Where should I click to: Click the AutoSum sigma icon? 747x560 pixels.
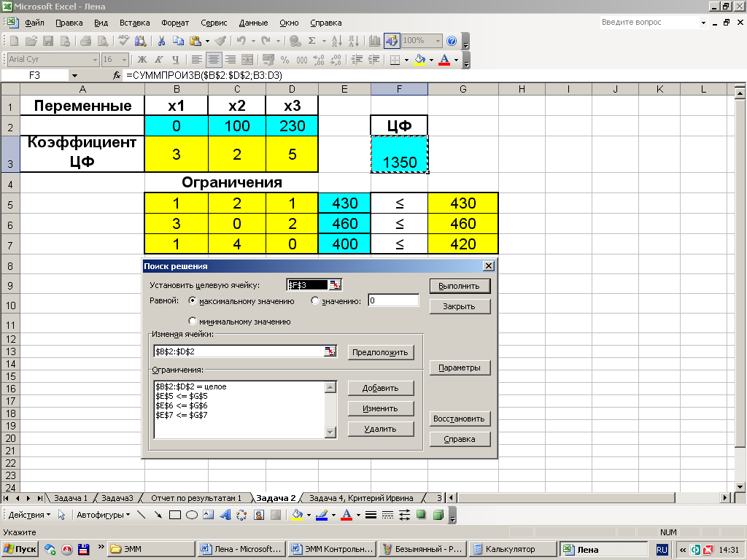[312, 41]
